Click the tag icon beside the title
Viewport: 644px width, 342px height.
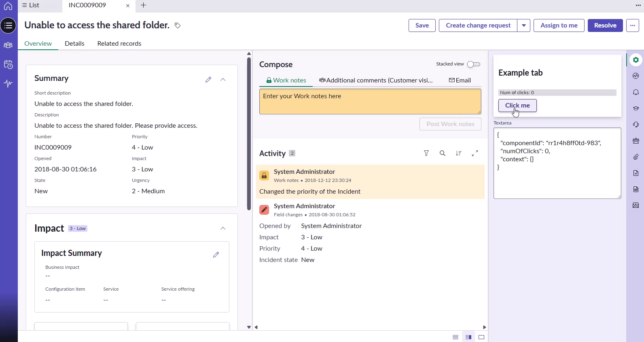(x=178, y=25)
